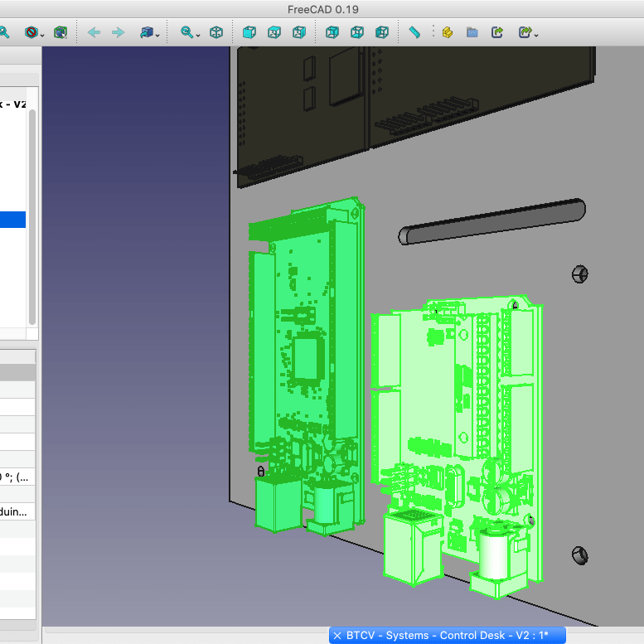Create a new Part container
644x644 pixels.
[447, 32]
